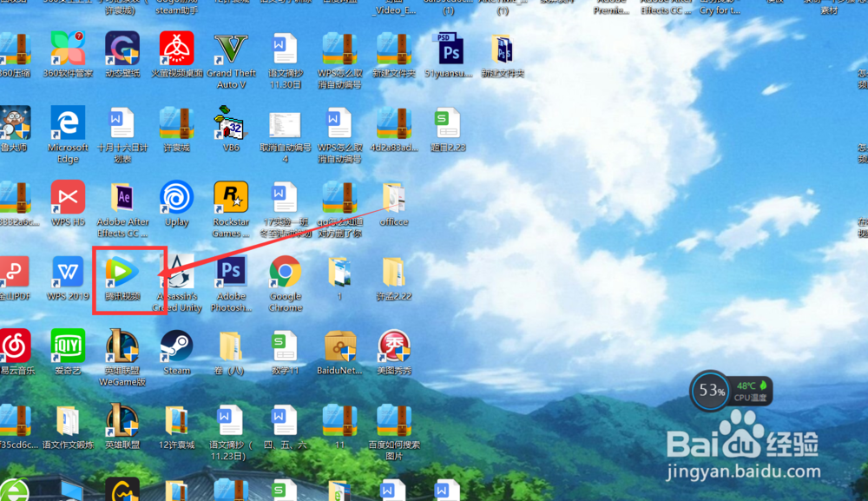Select the 取消自动编号4 image file
Viewport: 868px width, 501px height.
coord(285,124)
